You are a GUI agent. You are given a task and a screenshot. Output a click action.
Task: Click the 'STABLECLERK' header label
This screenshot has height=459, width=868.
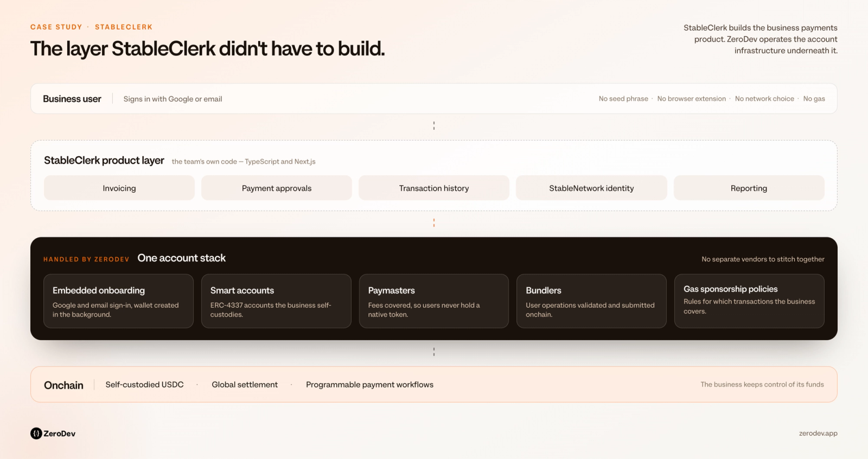click(x=124, y=27)
